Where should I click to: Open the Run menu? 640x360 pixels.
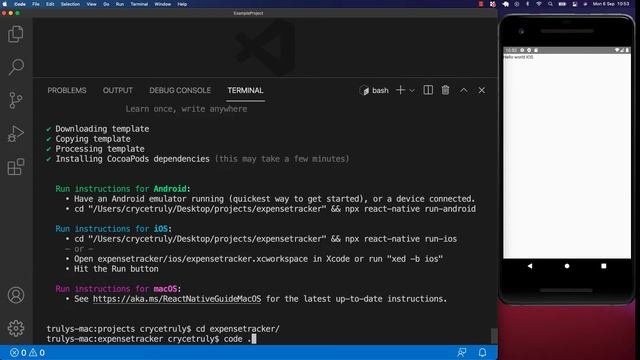pos(120,4)
